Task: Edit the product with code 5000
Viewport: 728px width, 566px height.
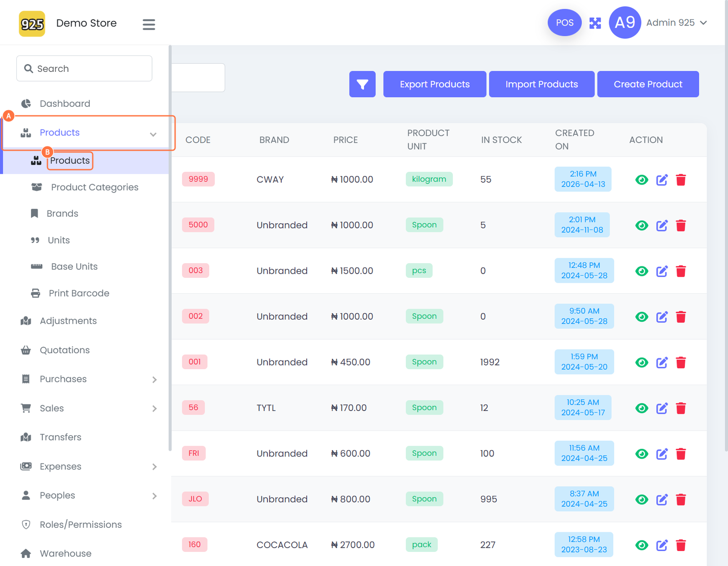Action: coord(662,225)
